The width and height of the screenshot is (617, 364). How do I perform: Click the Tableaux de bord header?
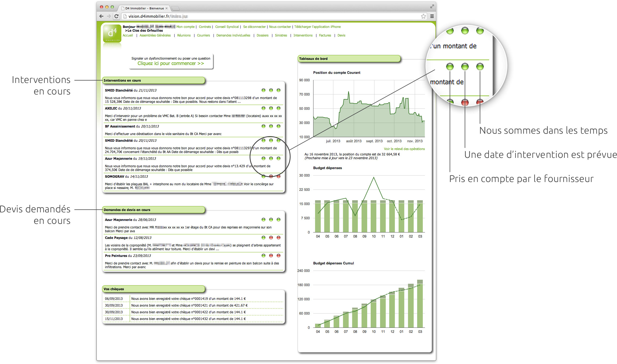tap(349, 59)
